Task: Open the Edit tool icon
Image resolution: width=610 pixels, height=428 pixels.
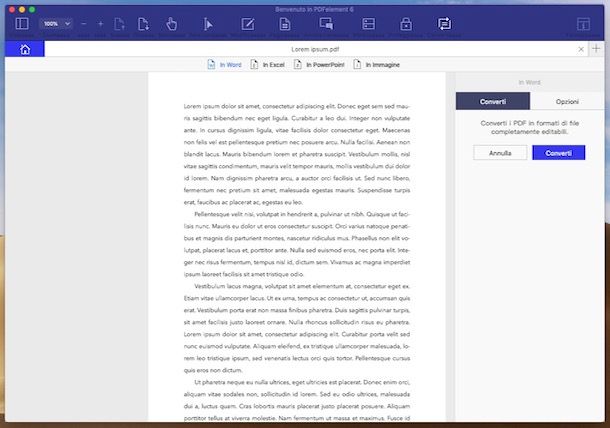Action: click(248, 24)
